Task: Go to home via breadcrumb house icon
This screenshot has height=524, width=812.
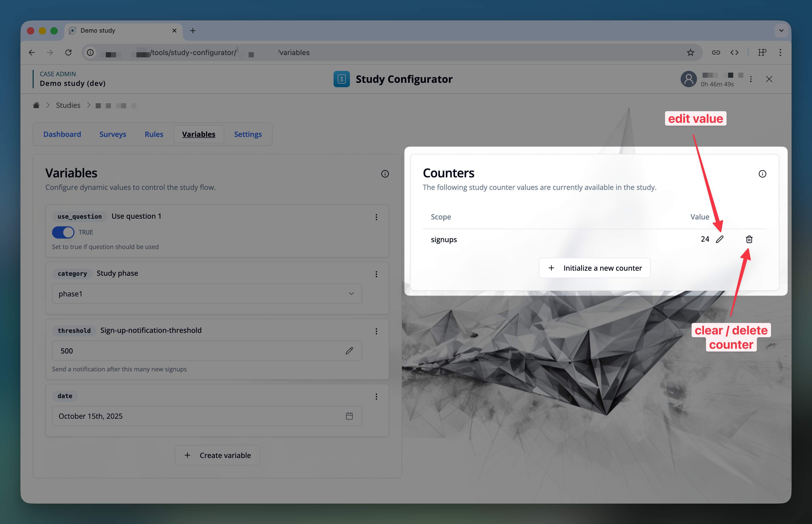Action: point(36,105)
